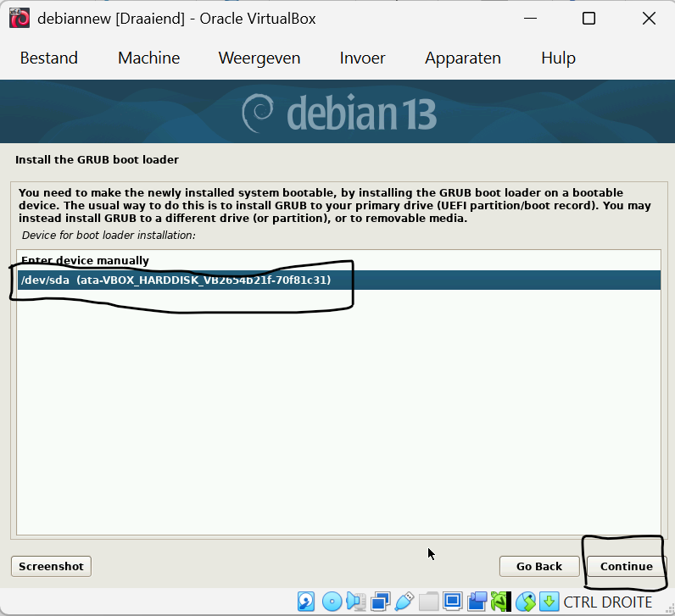675x616 pixels.
Task: Click the green turtle CPU execution icon
Action: [x=501, y=602]
